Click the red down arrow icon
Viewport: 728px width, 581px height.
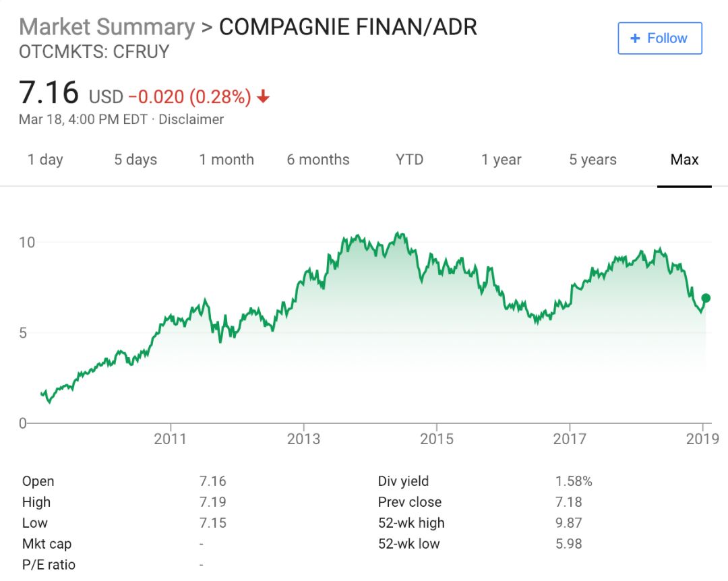[x=263, y=97]
